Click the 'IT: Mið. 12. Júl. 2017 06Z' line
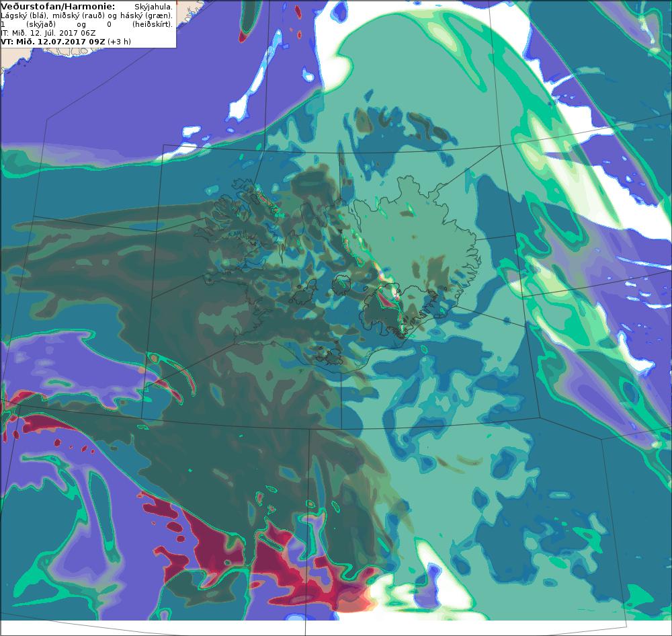The image size is (672, 636). [x=48, y=33]
